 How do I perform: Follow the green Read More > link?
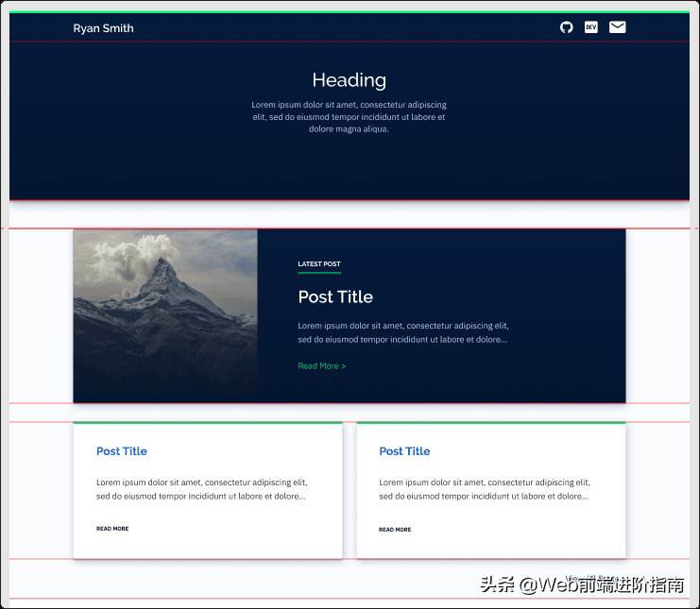(x=321, y=365)
